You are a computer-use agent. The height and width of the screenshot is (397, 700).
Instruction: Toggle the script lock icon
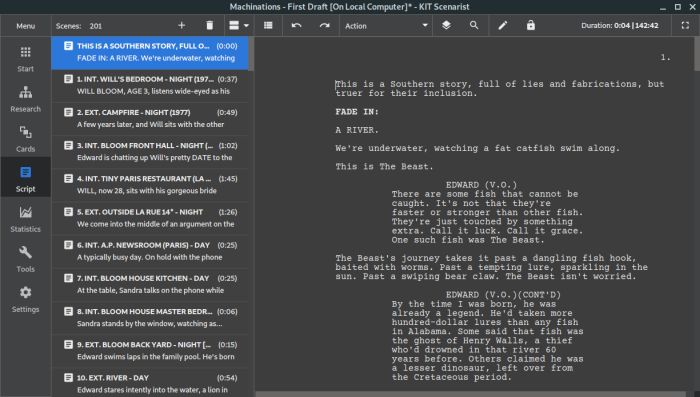530,25
